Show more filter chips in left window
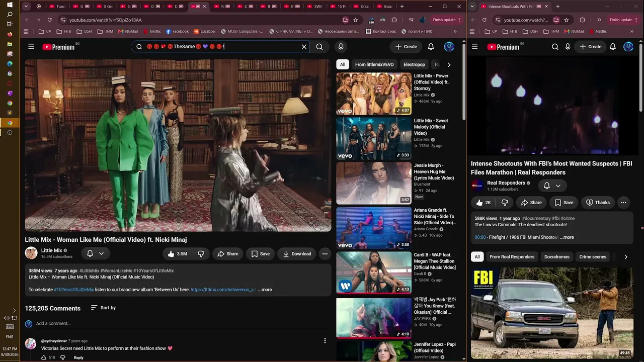 tap(449, 64)
